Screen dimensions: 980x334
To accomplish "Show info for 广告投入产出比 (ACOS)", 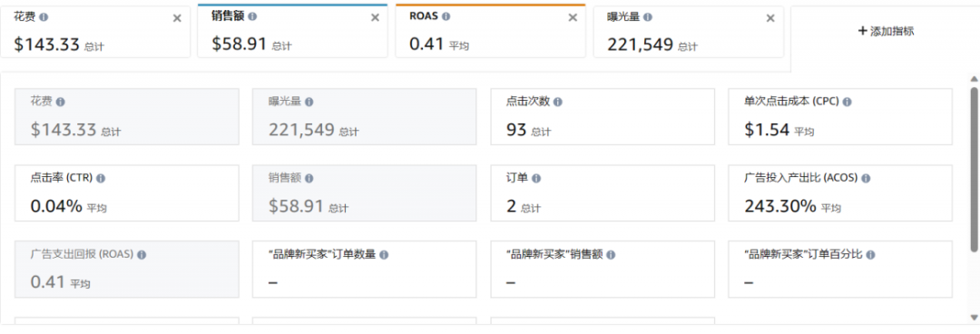I will click(866, 178).
